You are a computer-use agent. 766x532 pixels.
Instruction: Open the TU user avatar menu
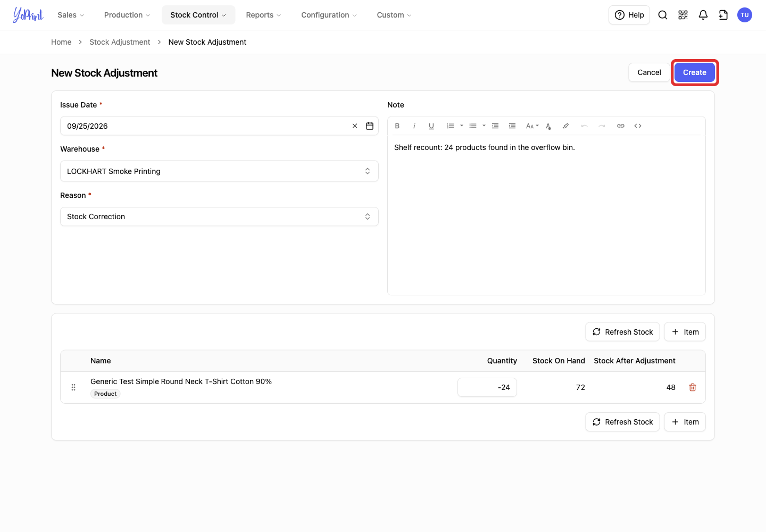745,15
